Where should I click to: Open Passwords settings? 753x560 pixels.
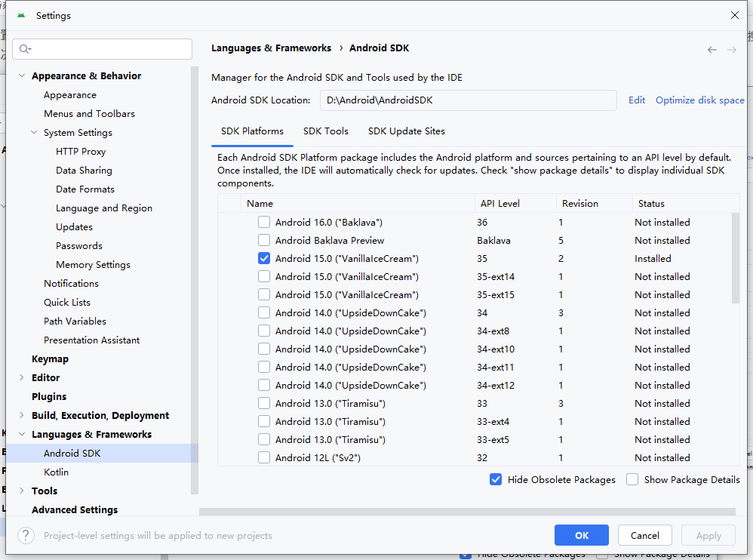pyautogui.click(x=79, y=245)
